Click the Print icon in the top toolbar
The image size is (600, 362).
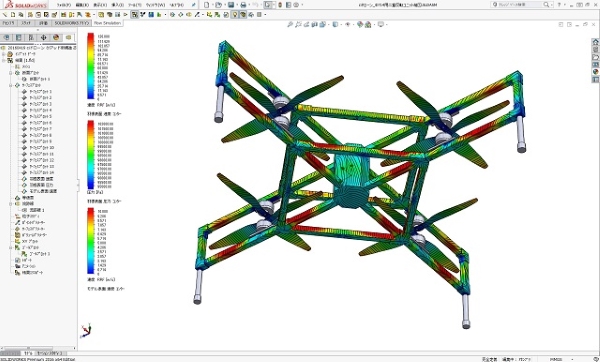243,5
